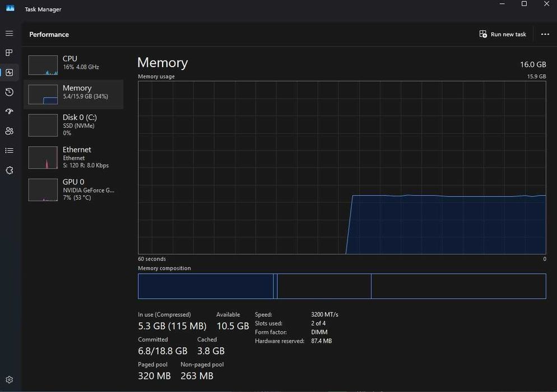Click Hardware reserved value 87.4 MB
557x392 pixels.
point(321,341)
